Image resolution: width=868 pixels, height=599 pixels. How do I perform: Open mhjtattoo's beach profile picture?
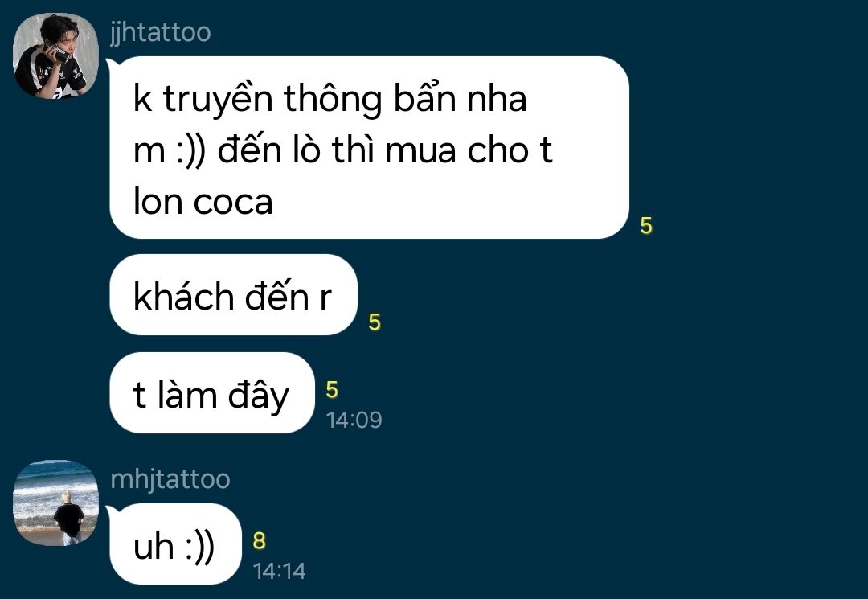click(x=55, y=503)
